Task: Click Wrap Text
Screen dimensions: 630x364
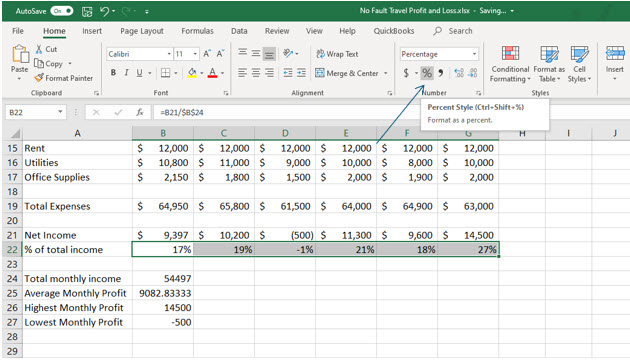Action: click(337, 53)
